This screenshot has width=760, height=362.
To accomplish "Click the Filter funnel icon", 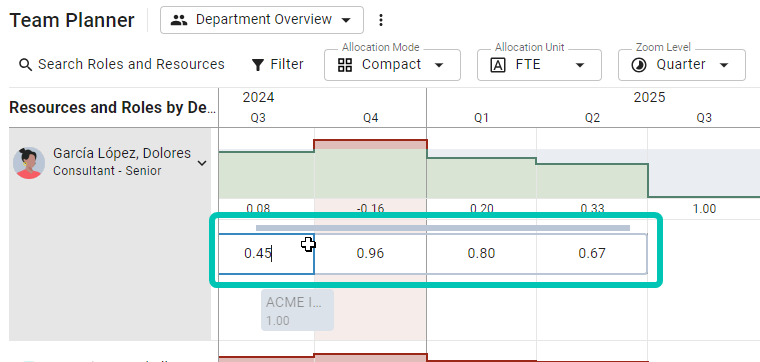I will 258,64.
